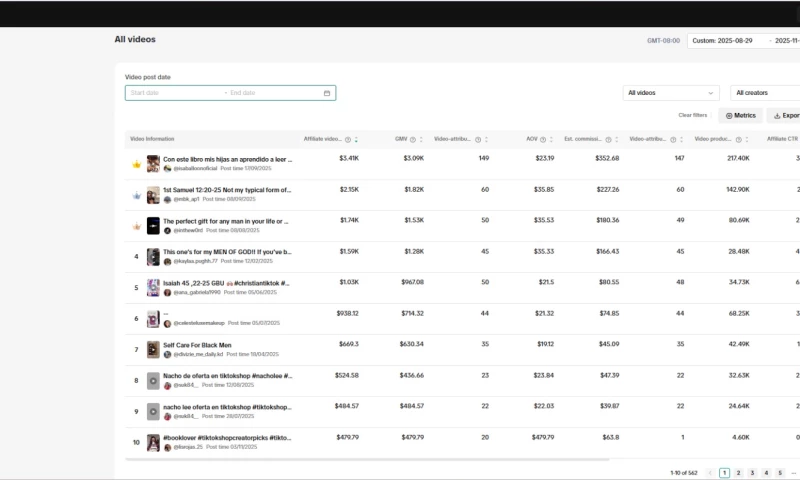This screenshot has height=480, width=800.
Task: Click 217.40K value in first row
Action: pos(738,158)
